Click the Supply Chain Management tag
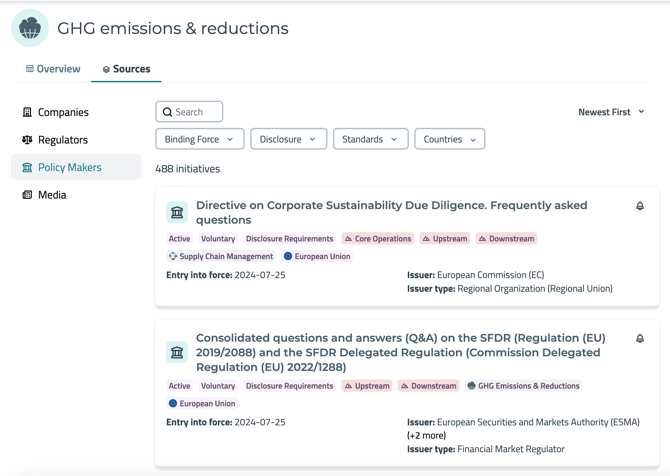670x476 pixels. (220, 256)
